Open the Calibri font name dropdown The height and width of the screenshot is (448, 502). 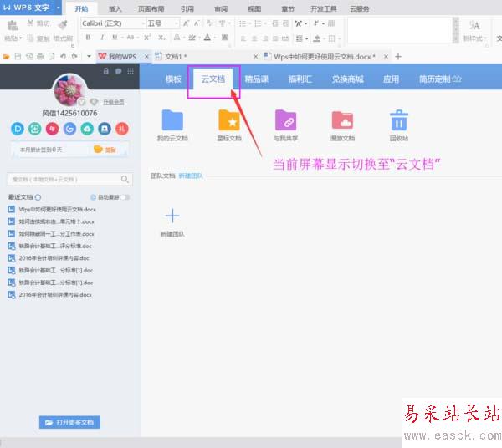click(x=143, y=23)
